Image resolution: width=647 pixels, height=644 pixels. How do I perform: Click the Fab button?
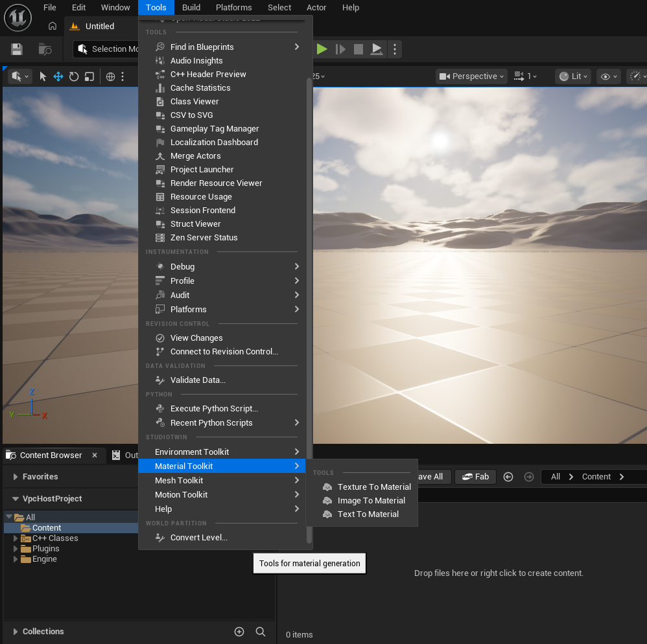tap(475, 477)
